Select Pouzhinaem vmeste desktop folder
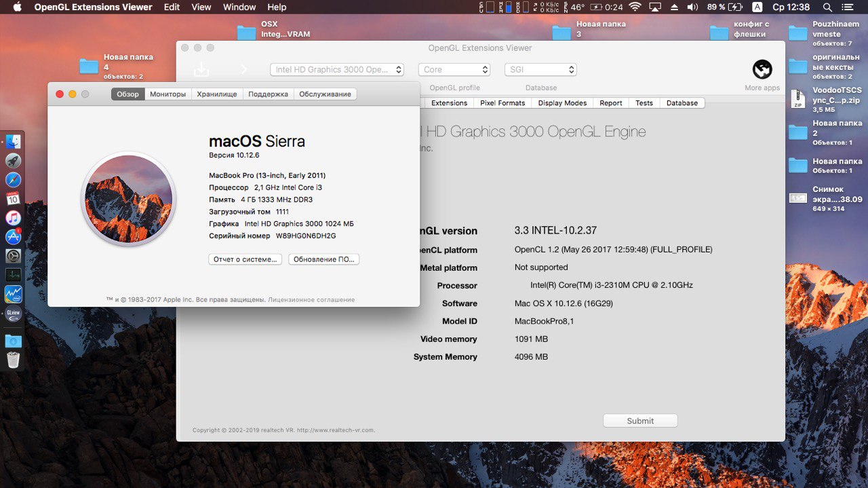Viewport: 868px width, 488px height. (x=798, y=33)
